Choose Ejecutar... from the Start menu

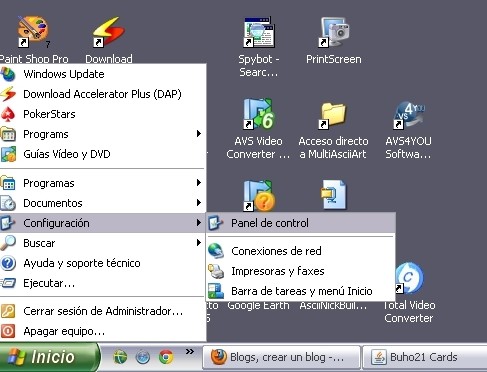point(102,283)
